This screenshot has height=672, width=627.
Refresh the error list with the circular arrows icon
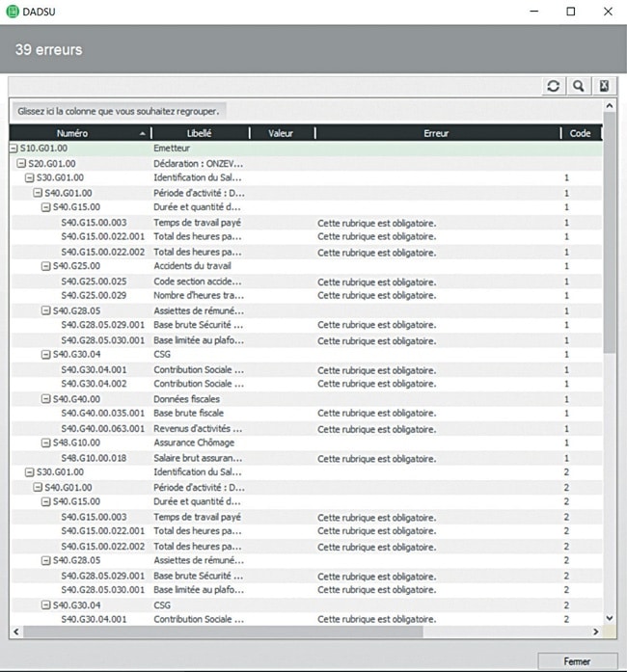[554, 86]
